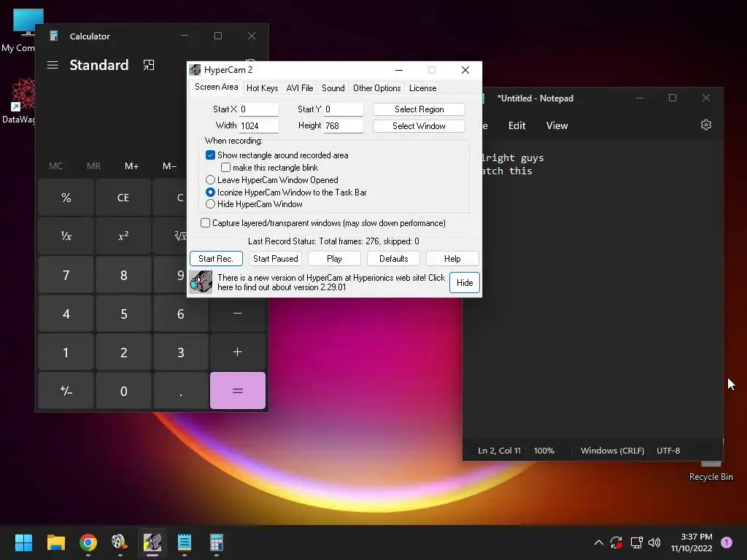Toggle Calculator keep-on-top icon

[149, 65]
